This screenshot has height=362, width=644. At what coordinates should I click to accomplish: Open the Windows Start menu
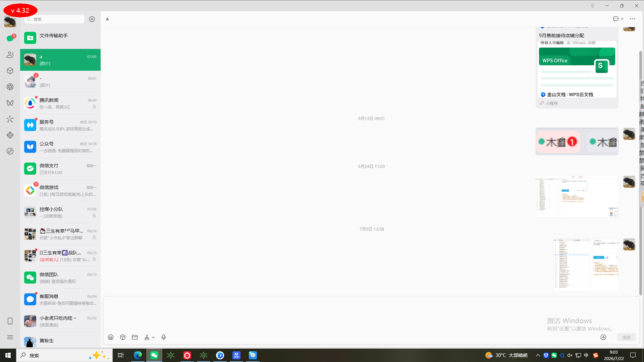click(8, 355)
